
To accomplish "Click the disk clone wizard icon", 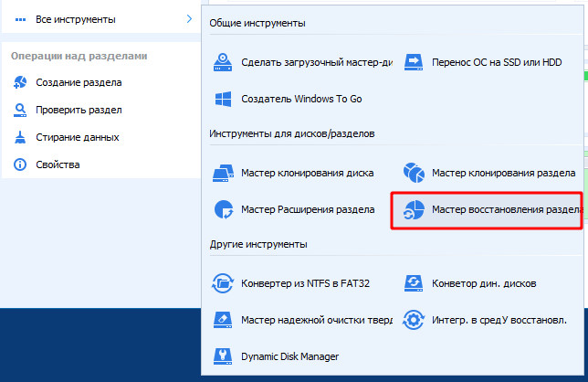I will tap(223, 173).
